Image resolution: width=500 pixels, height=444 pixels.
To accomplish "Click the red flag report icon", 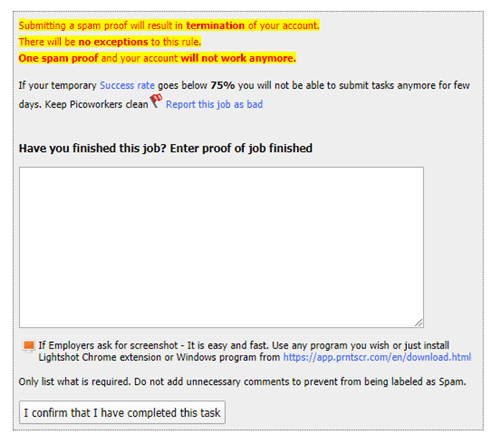I will click(156, 101).
